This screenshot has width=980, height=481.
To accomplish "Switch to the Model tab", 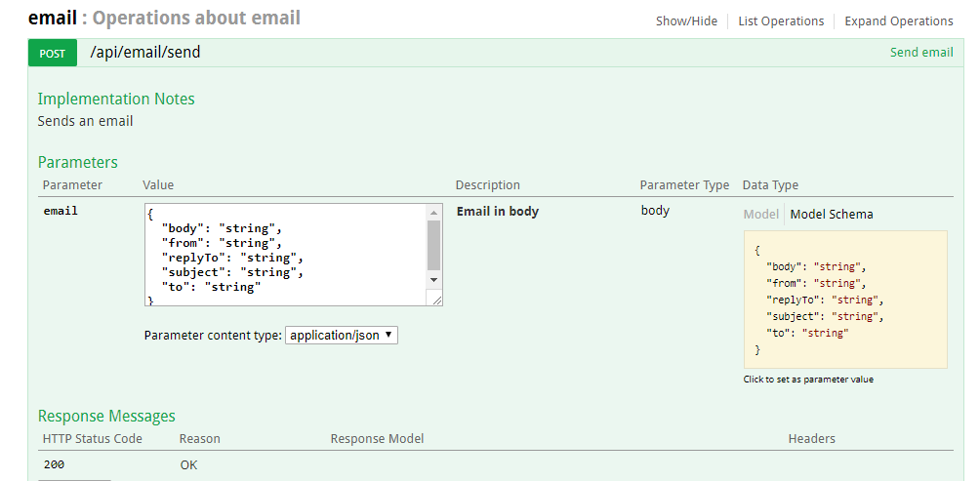I will coord(760,214).
